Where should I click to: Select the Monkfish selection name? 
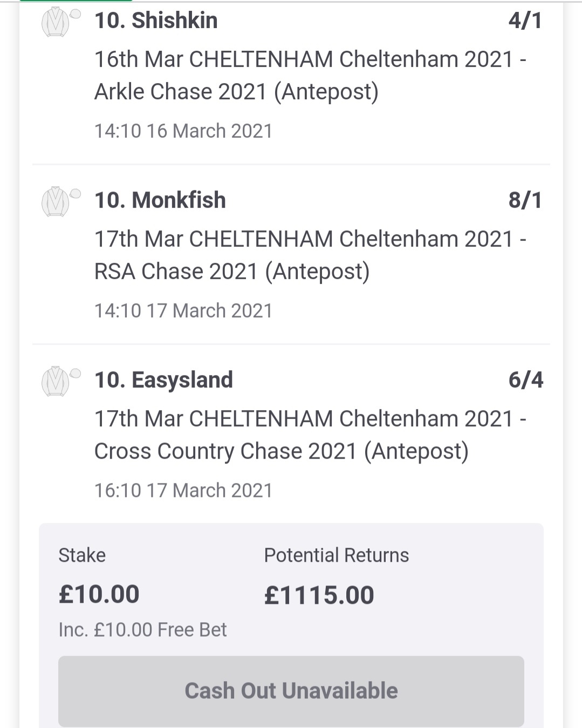(x=160, y=200)
